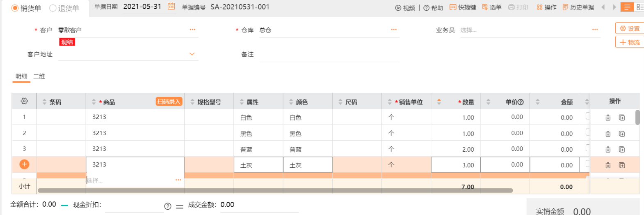Delete row 3 普蓝 trash icon
The height and width of the screenshot is (215, 644).
pyautogui.click(x=608, y=150)
